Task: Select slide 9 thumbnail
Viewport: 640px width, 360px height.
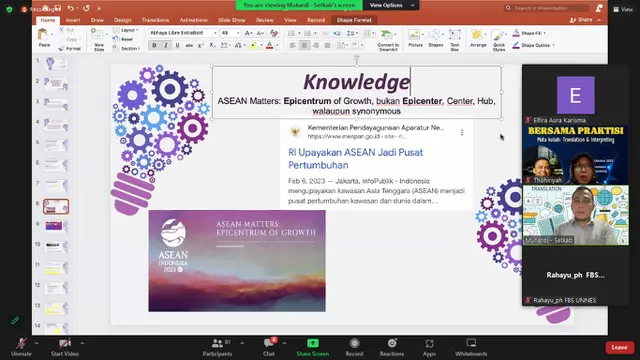Action: pos(56,226)
